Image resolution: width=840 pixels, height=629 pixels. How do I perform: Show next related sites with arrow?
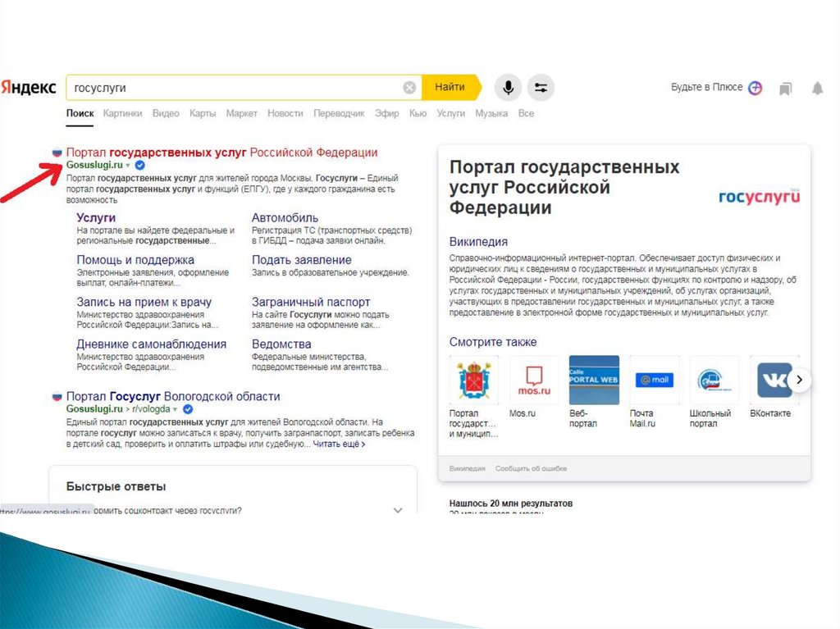[799, 380]
